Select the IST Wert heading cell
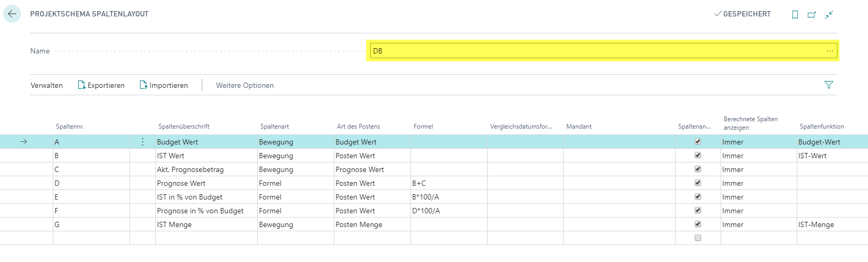This screenshot has width=868, height=262. 207,156
